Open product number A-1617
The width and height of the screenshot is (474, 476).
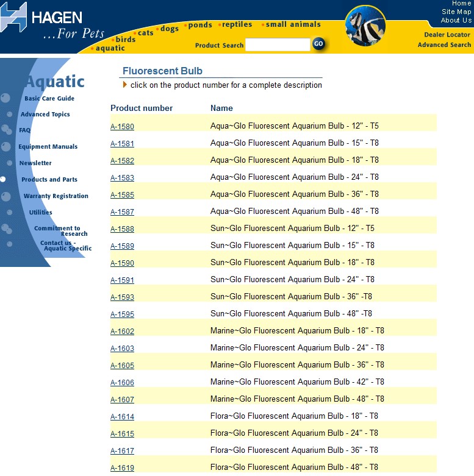pos(122,451)
